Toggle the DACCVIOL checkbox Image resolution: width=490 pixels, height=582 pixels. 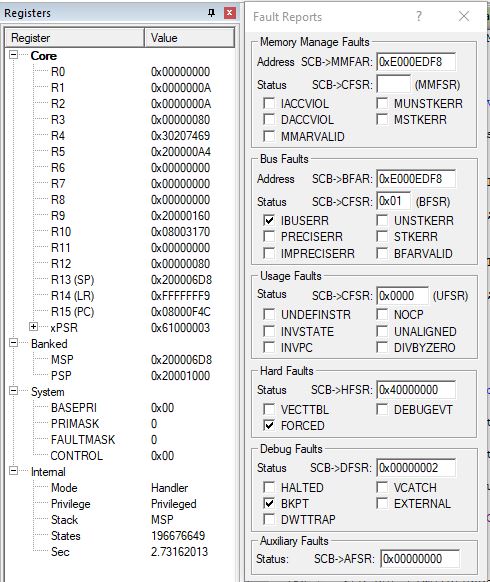(269, 120)
